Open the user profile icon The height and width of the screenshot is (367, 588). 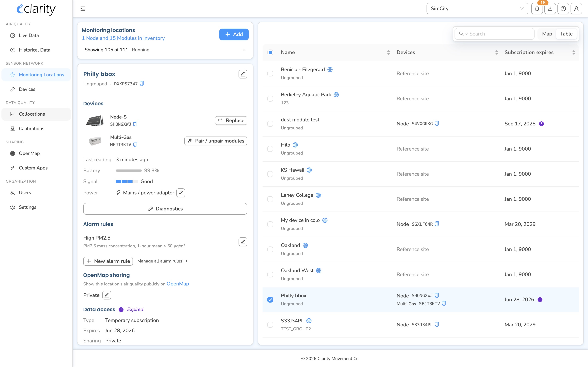pyautogui.click(x=576, y=9)
